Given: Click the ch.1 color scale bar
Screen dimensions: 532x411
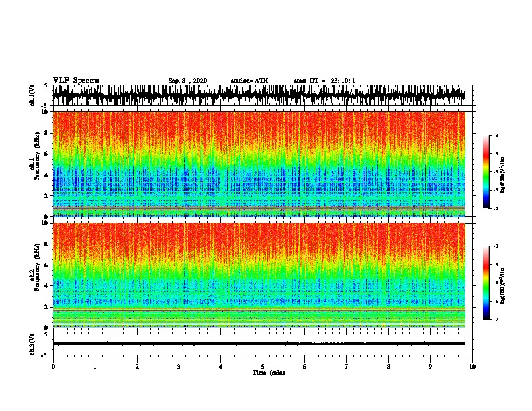Looking at the screenshot, I should [486, 172].
